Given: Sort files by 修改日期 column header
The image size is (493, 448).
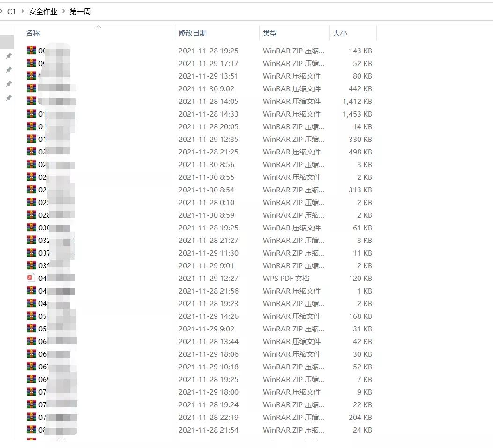Looking at the screenshot, I should coord(192,33).
